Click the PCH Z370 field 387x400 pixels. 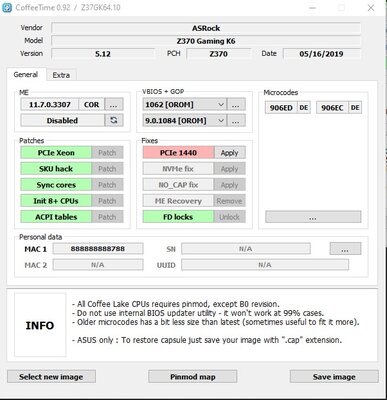coord(219,54)
